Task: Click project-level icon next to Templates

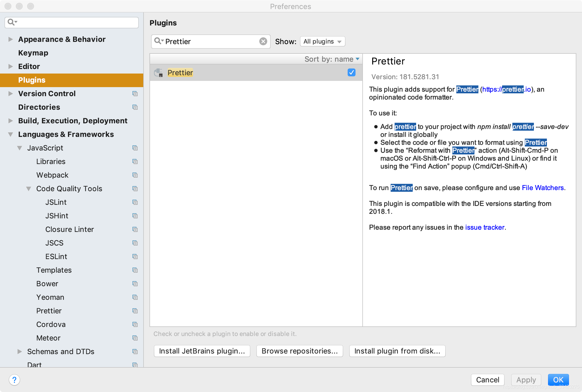Action: click(x=135, y=270)
